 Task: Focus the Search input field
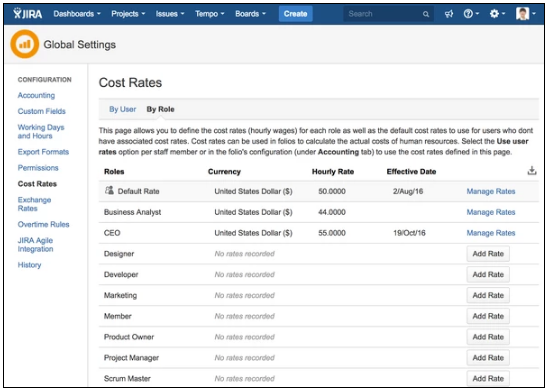(x=388, y=14)
